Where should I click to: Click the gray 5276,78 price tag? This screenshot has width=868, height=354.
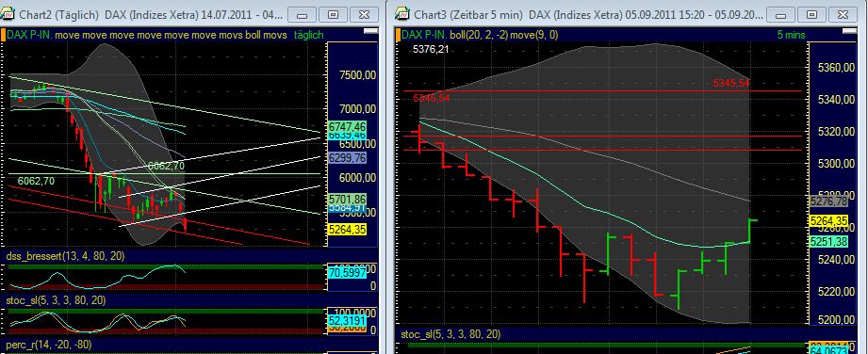click(x=828, y=201)
